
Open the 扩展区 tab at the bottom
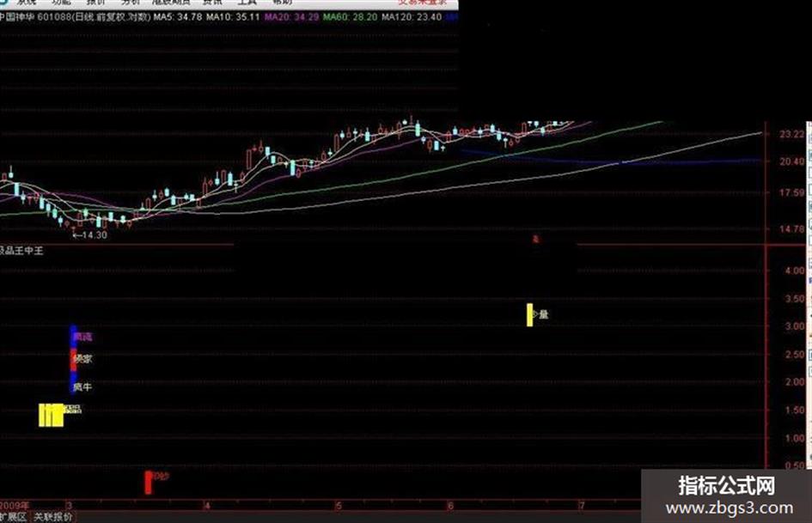coord(14,517)
